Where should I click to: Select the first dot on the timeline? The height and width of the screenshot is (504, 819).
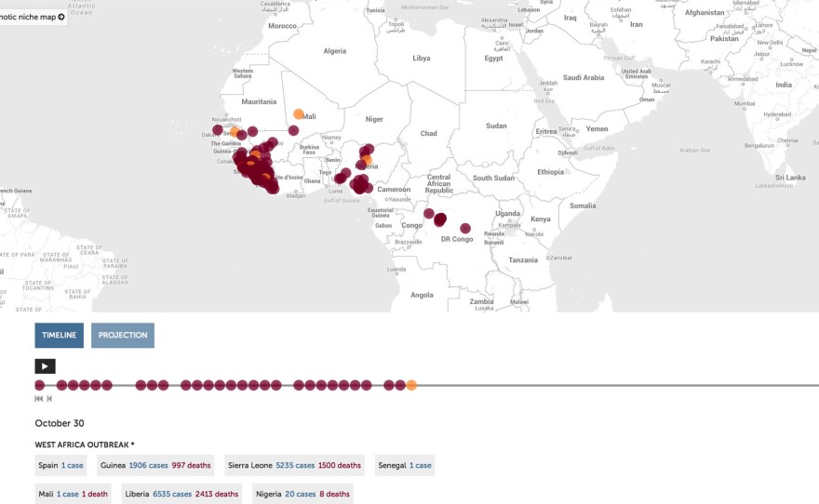39,385
